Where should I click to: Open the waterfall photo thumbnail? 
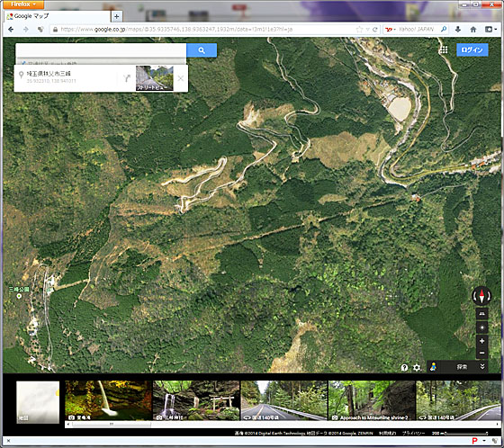(x=108, y=400)
